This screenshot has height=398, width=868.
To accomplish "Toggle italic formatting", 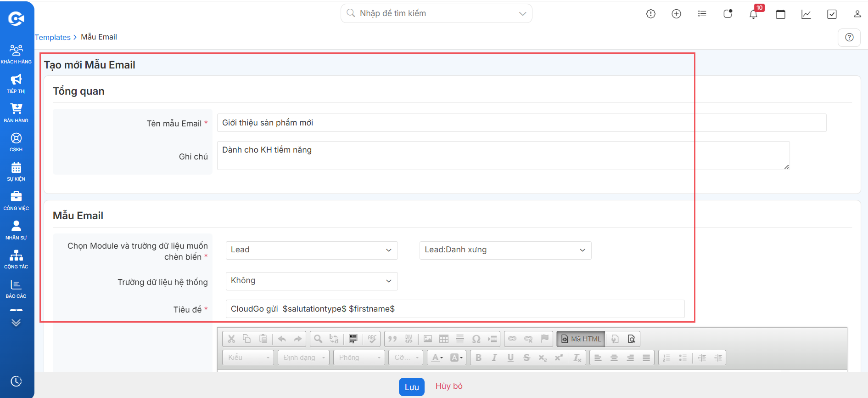I will point(494,358).
